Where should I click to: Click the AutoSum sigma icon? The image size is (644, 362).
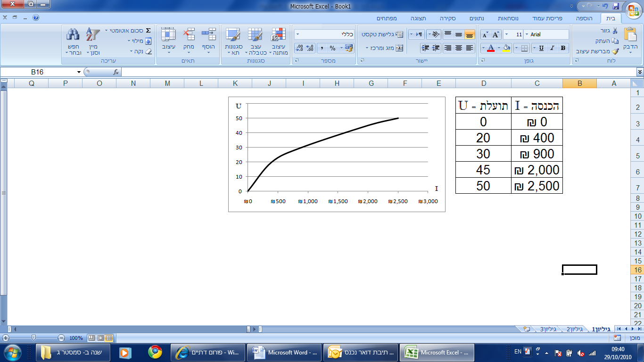pos(148,30)
